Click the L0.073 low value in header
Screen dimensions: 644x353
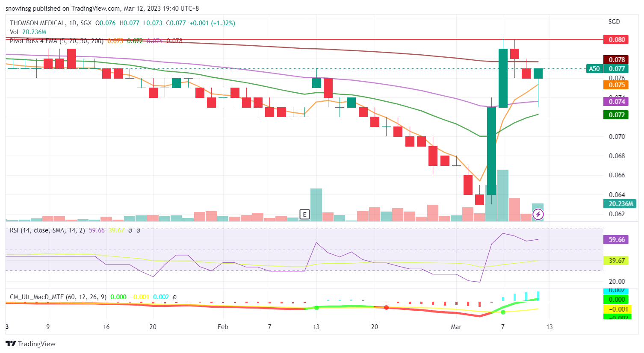point(153,23)
